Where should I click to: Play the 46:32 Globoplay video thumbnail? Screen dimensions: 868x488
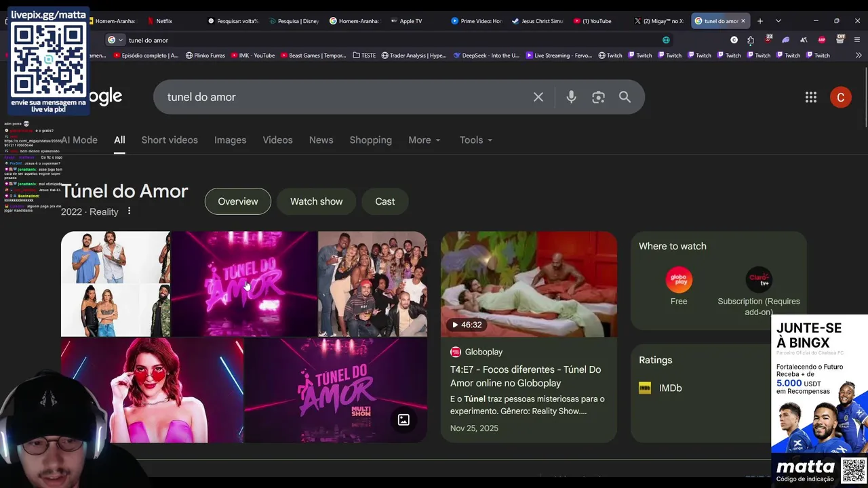point(529,284)
